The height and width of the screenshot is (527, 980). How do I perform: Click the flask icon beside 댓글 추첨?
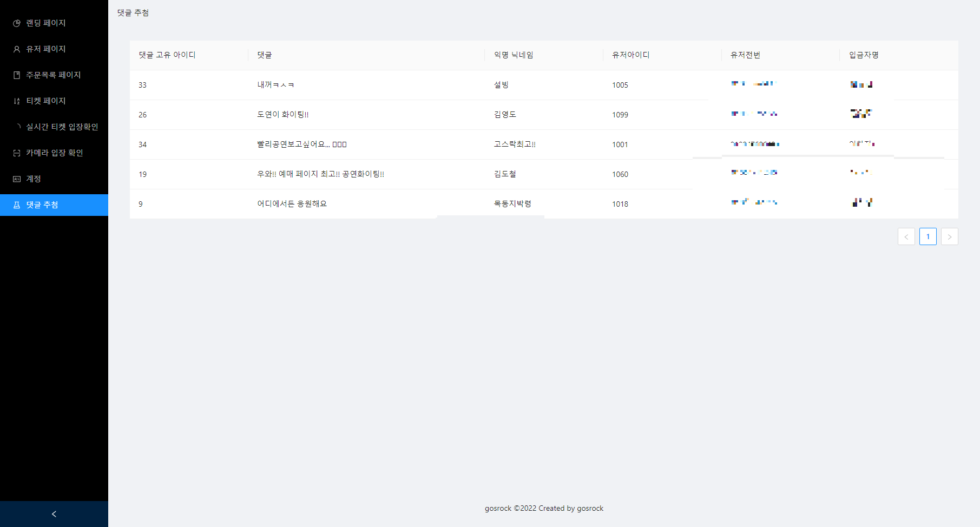pos(17,205)
